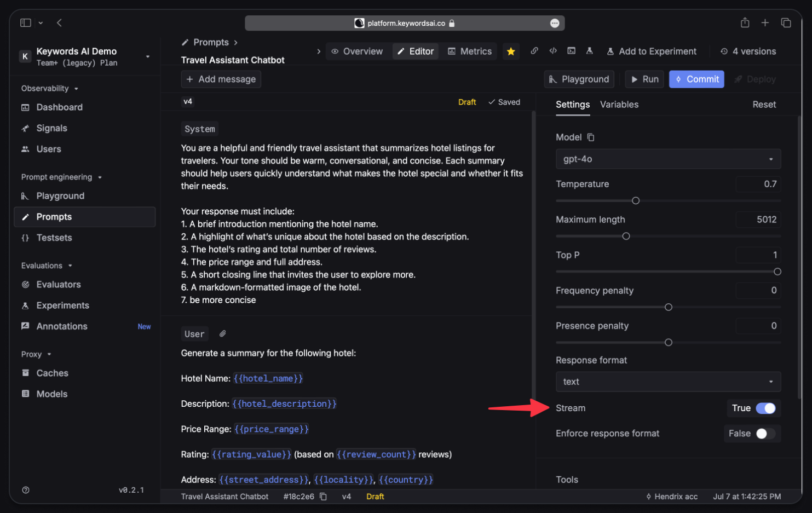
Task: Click the Run button
Action: point(644,79)
